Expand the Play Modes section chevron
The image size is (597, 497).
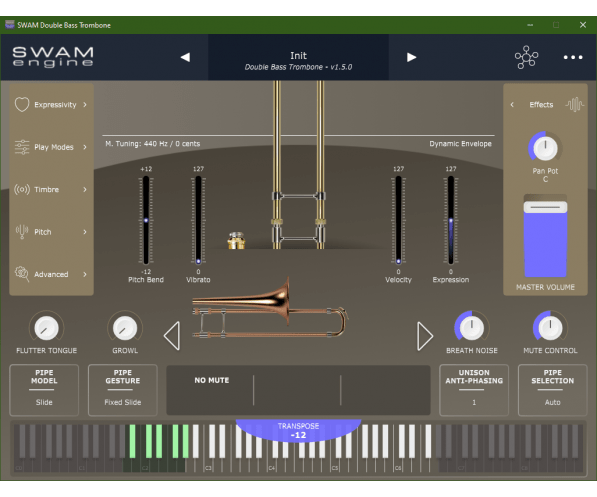tap(85, 147)
